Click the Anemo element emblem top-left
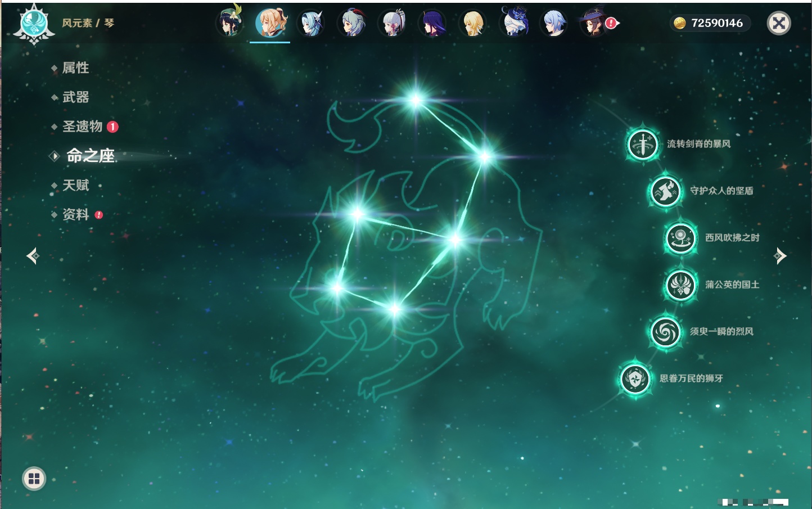The width and height of the screenshot is (812, 509). point(34,24)
